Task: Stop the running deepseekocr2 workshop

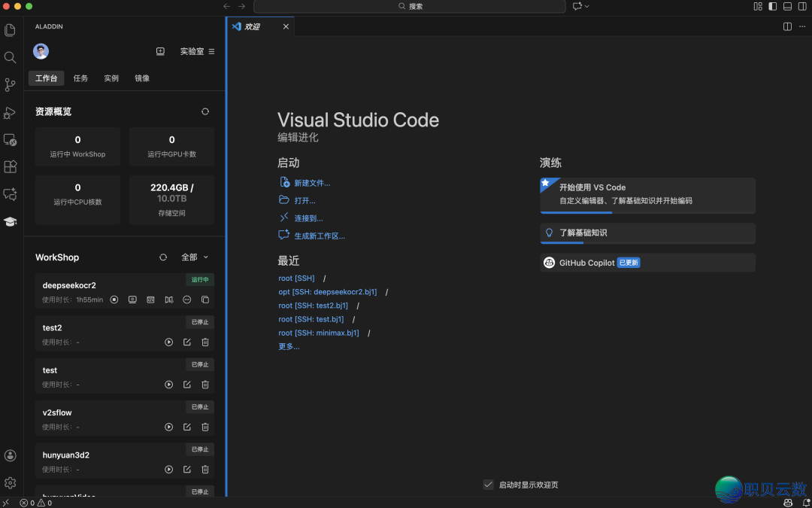Action: coord(114,300)
